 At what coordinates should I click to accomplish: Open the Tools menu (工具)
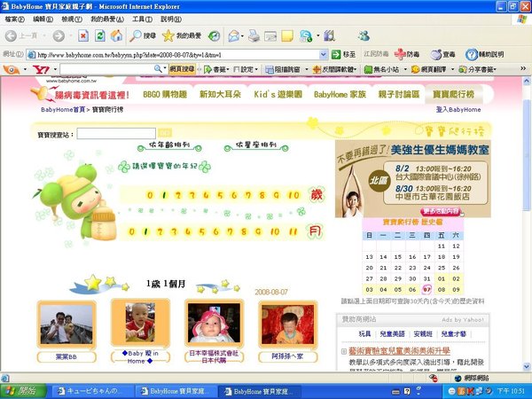[142, 20]
